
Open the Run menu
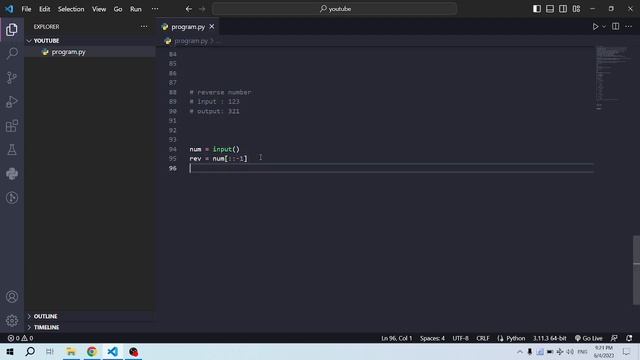point(136,9)
